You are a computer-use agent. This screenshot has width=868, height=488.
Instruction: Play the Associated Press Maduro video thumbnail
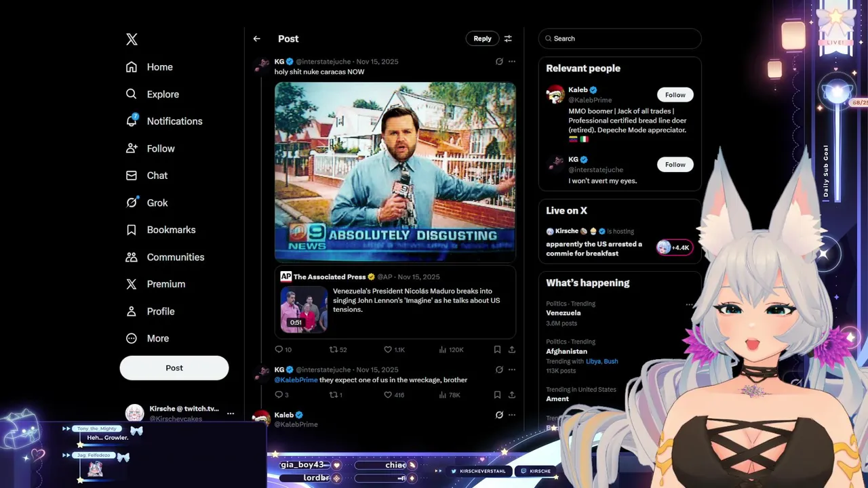pyautogui.click(x=304, y=310)
